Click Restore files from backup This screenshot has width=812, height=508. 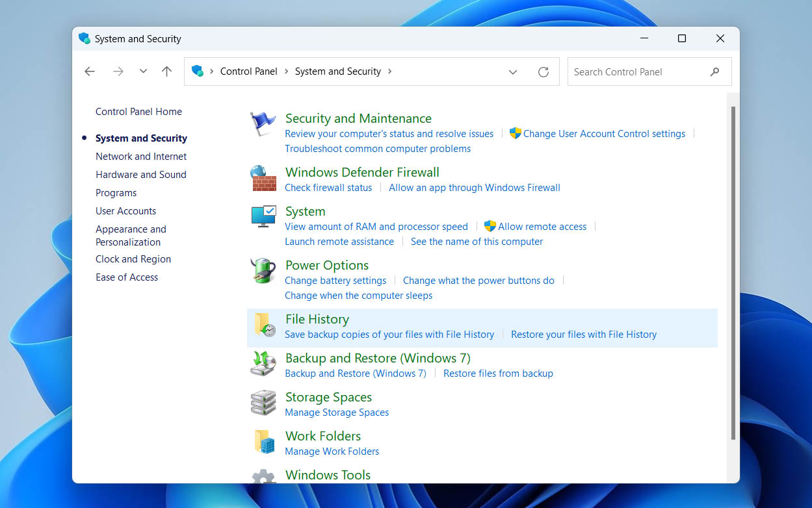(x=498, y=374)
